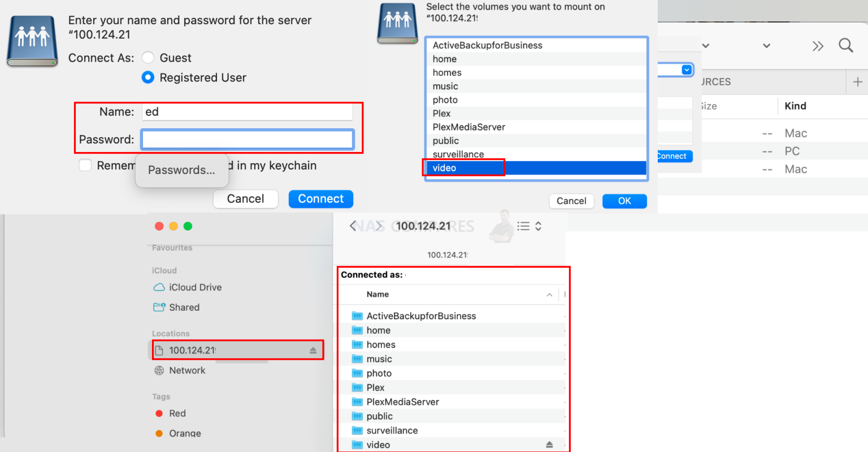Click OK to mount the selected volumes
This screenshot has width=868, height=452.
(x=624, y=201)
